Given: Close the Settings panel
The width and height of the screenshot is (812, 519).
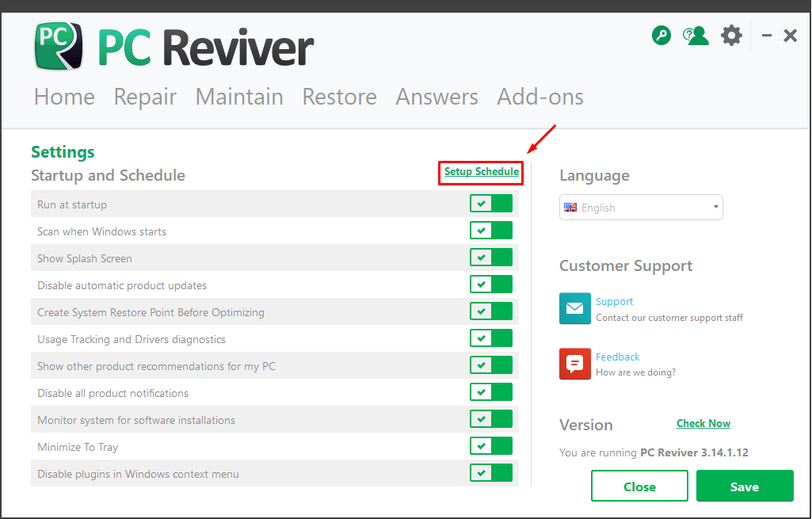Looking at the screenshot, I should pyautogui.click(x=639, y=486).
